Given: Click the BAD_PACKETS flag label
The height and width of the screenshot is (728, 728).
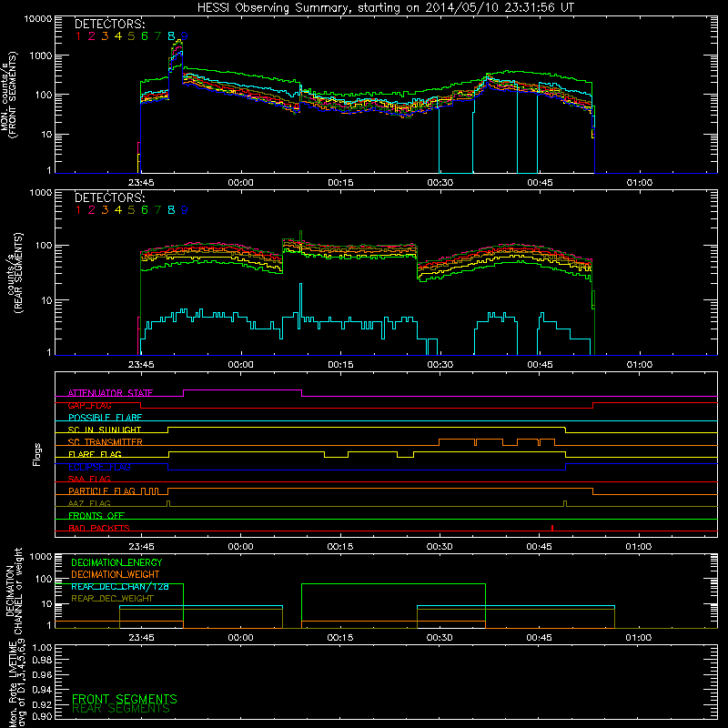Looking at the screenshot, I should point(99,528).
